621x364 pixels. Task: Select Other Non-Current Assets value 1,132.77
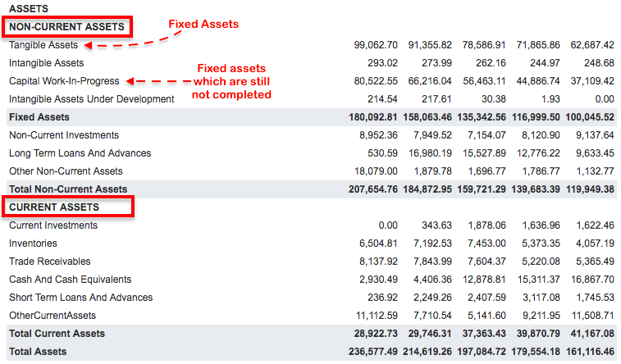point(595,171)
